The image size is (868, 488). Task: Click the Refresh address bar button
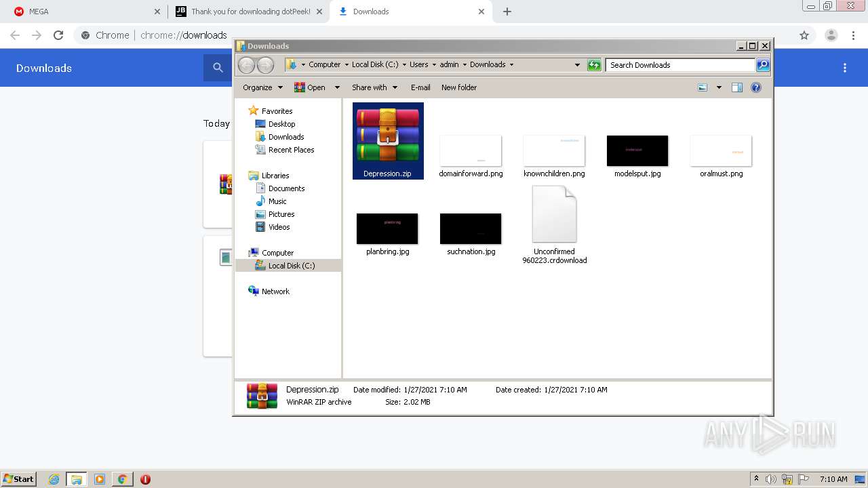[x=594, y=65]
